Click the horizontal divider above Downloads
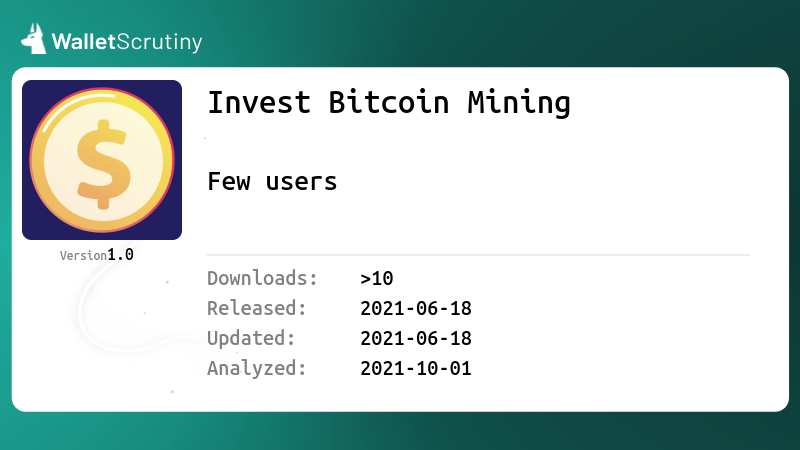The width and height of the screenshot is (800, 450). (x=479, y=255)
